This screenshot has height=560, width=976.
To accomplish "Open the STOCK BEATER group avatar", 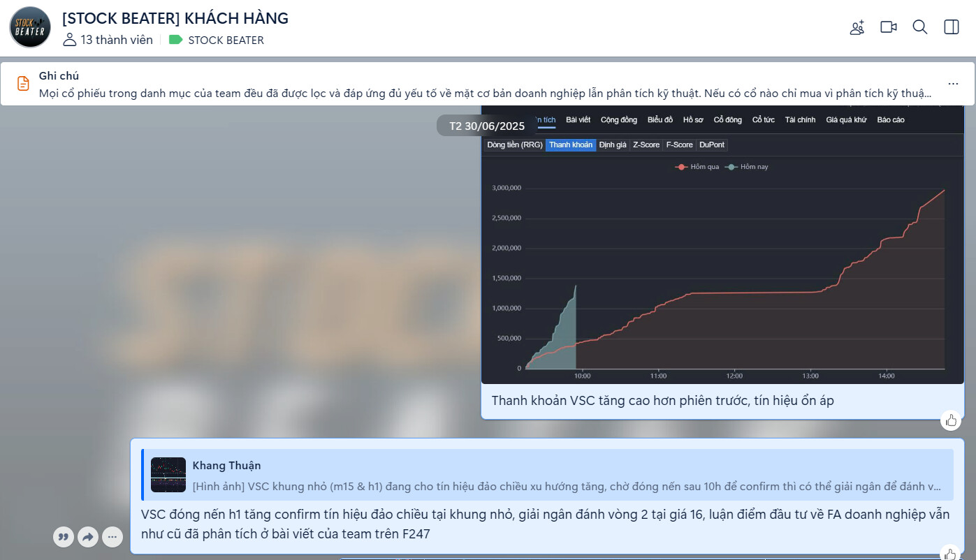I will pyautogui.click(x=30, y=27).
